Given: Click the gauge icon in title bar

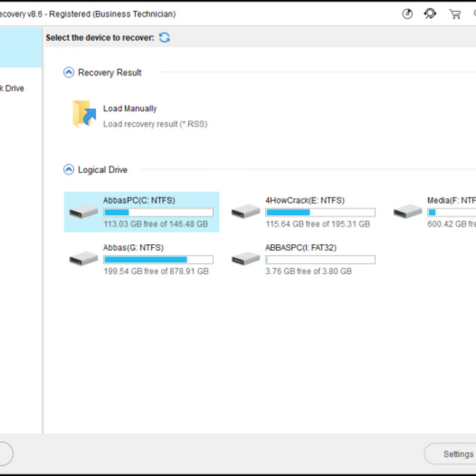Looking at the screenshot, I should click(x=407, y=14).
